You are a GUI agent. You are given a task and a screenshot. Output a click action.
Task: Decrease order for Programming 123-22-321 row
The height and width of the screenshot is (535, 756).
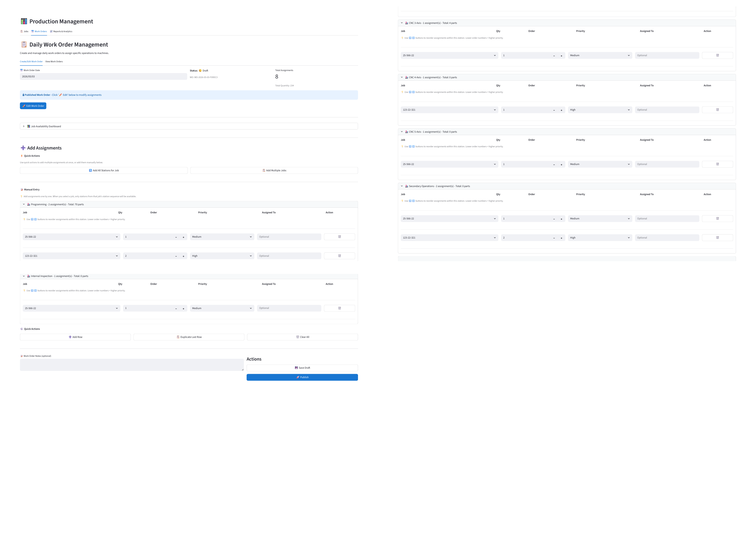(176, 256)
